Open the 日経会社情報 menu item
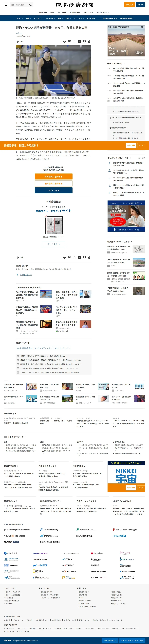Screen dimensions: 149x644 tap(75, 13)
